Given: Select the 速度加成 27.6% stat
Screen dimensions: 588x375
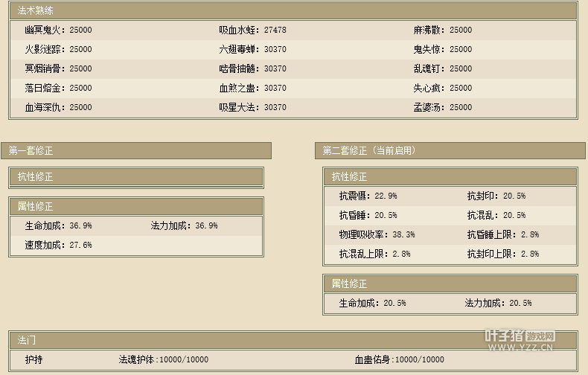Looking at the screenshot, I should 58,245.
